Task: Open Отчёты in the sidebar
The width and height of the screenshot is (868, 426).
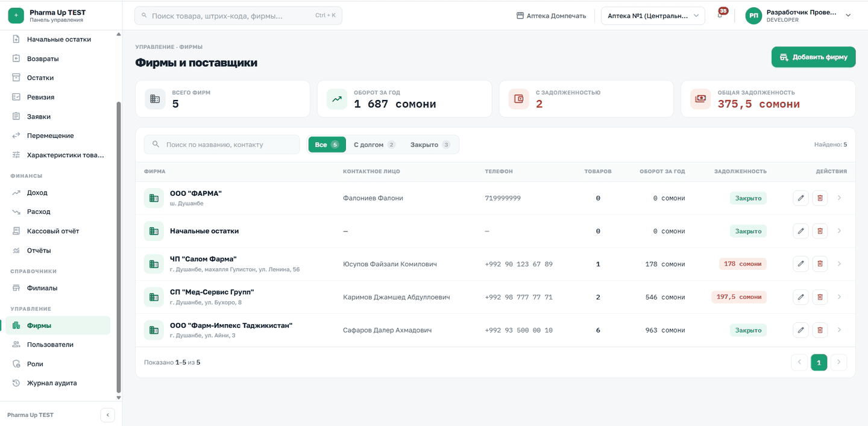Action: pyautogui.click(x=58, y=250)
